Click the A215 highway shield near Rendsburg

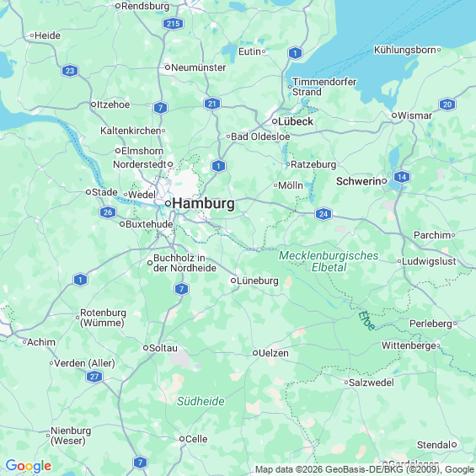click(x=173, y=24)
